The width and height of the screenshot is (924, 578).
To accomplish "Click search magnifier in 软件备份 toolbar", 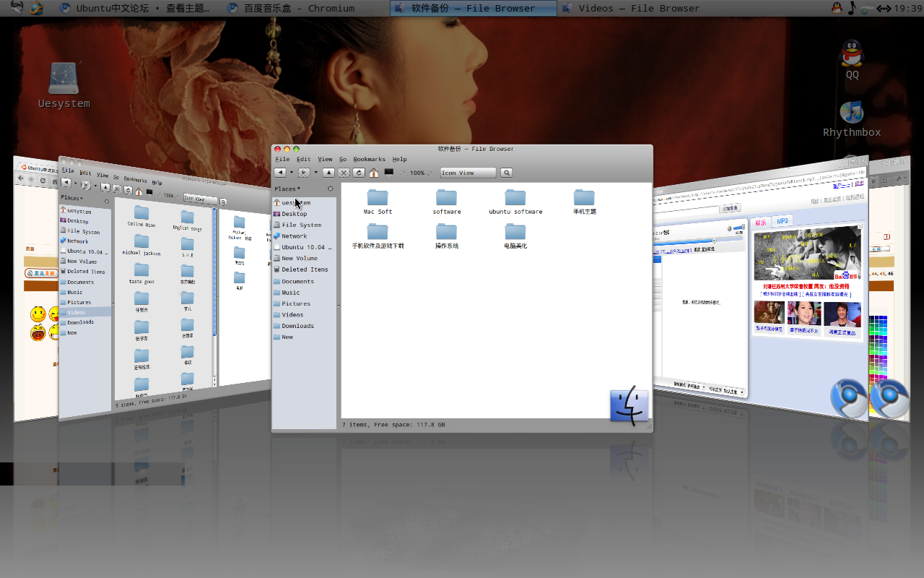I will pos(507,173).
